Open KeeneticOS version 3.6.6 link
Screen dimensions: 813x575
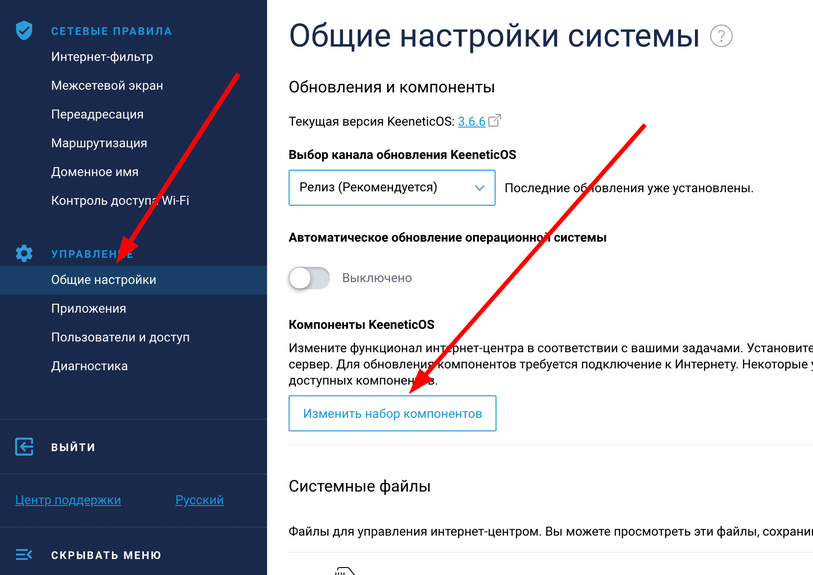(x=471, y=121)
